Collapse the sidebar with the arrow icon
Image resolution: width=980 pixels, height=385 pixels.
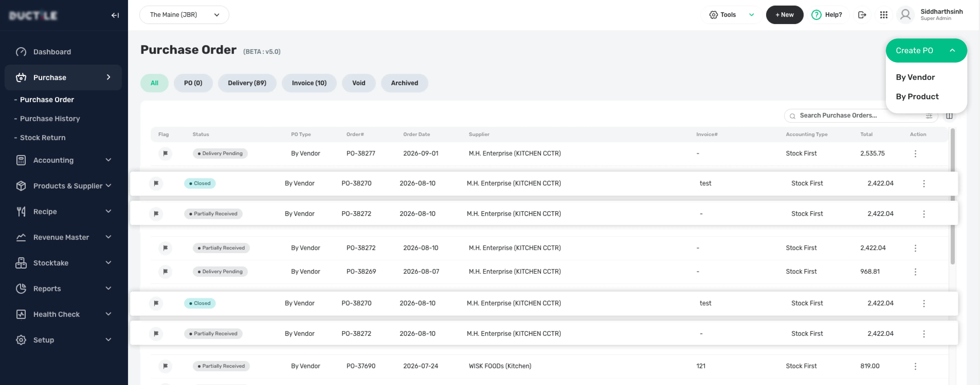pos(115,15)
